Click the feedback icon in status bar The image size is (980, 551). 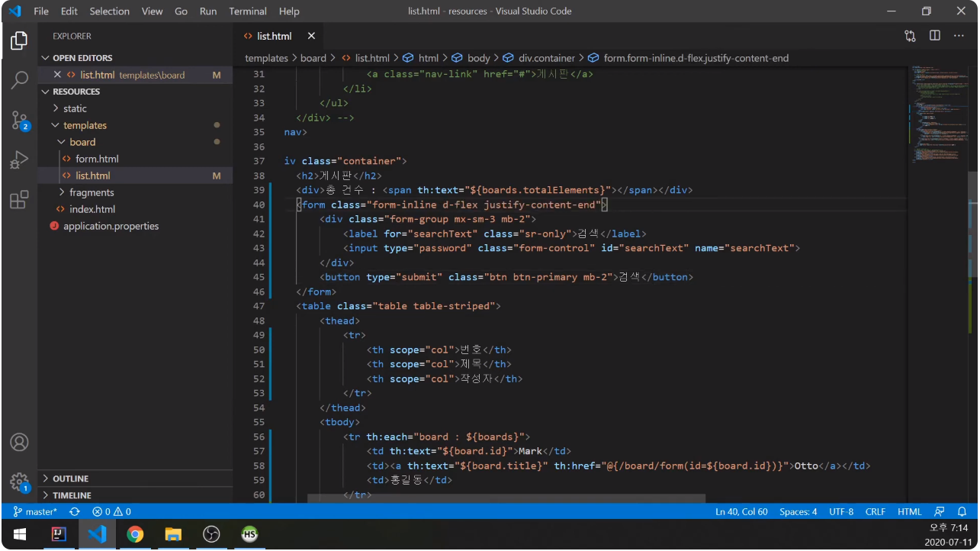(939, 511)
